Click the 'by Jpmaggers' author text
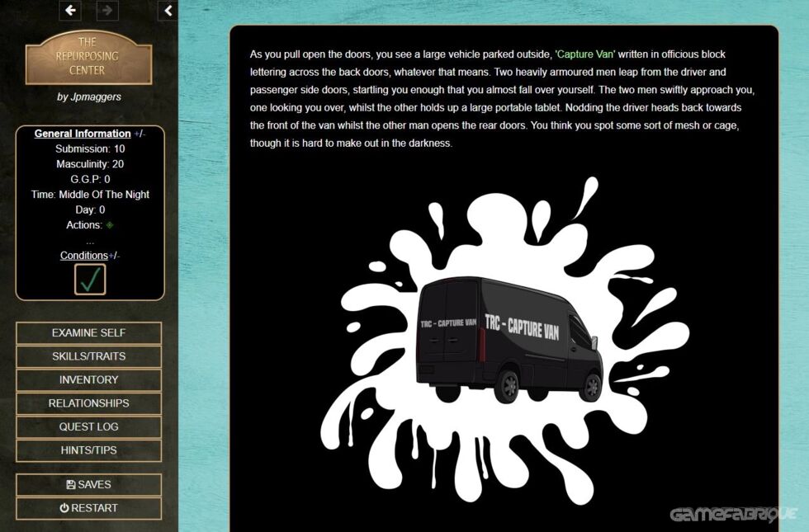The height and width of the screenshot is (532, 809). 89,97
